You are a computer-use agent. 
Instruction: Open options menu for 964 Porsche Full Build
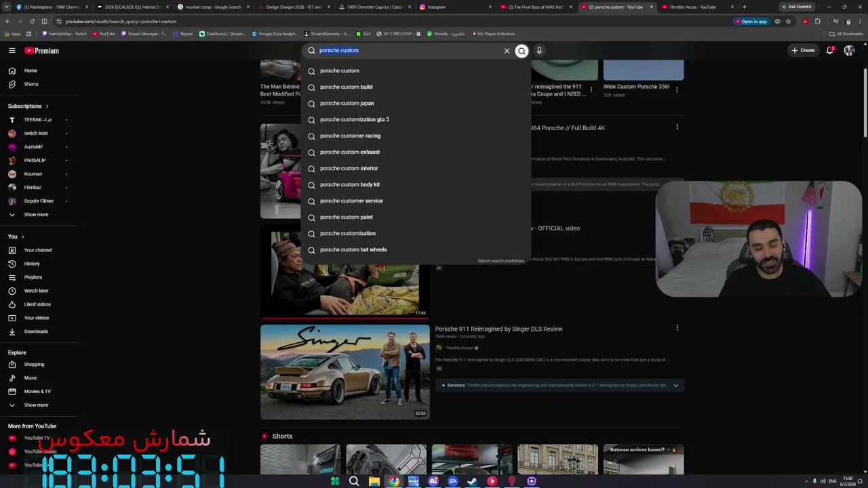click(677, 127)
